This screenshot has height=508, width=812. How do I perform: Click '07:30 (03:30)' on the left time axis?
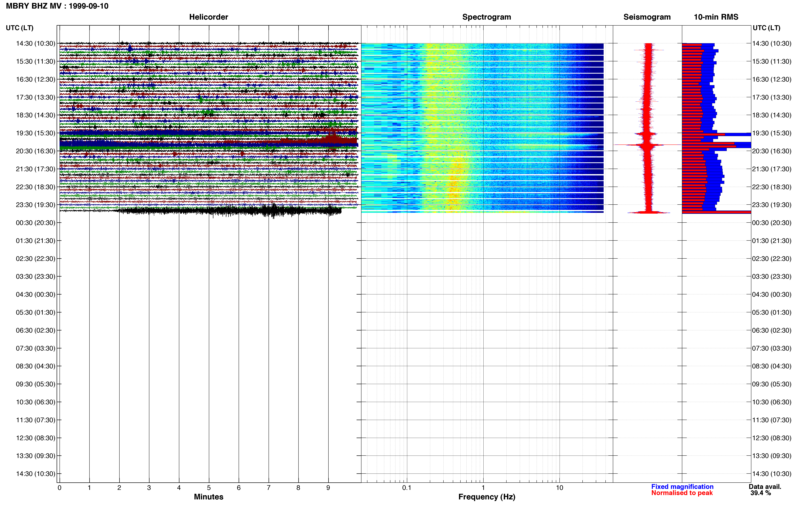pyautogui.click(x=36, y=348)
